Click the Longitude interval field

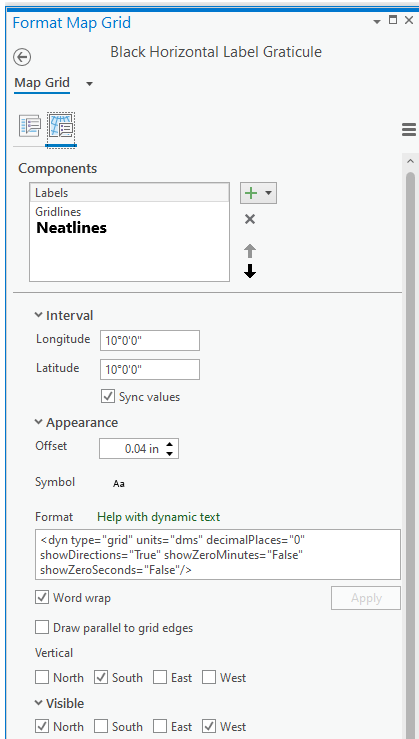point(150,341)
